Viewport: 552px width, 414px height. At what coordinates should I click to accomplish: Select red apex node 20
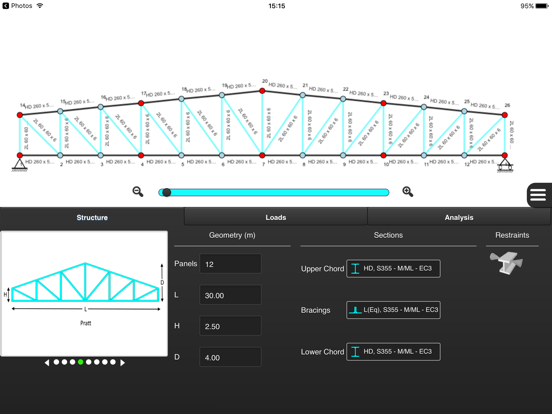pyautogui.click(x=262, y=91)
